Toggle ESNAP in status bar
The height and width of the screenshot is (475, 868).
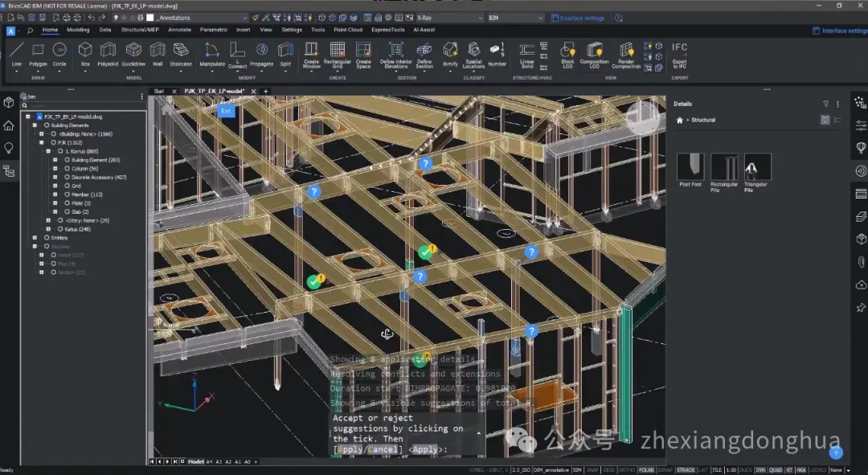pos(665,470)
